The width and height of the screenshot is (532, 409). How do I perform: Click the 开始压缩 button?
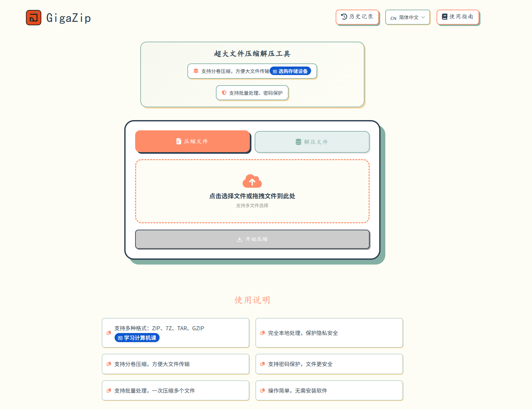(252, 239)
